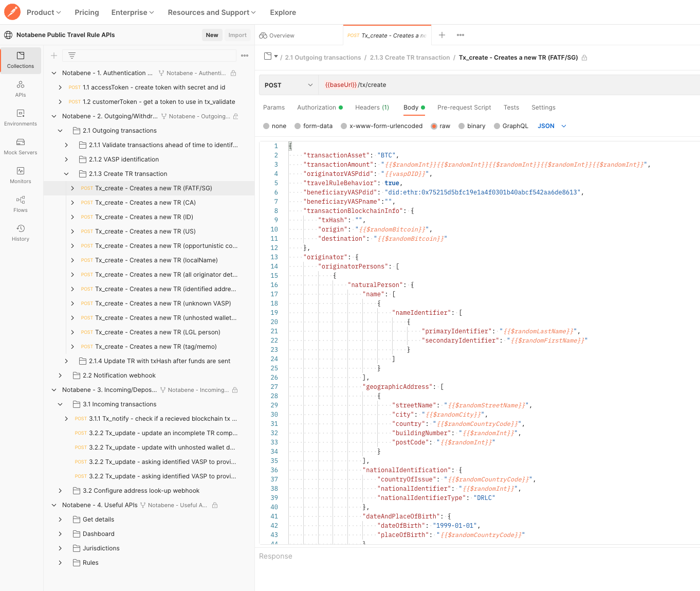
Task: Select the raw body type
Action: pyautogui.click(x=434, y=126)
